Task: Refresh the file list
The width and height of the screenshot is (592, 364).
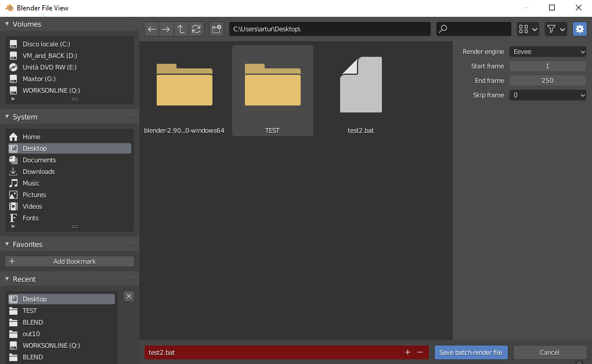Action: pos(196,29)
